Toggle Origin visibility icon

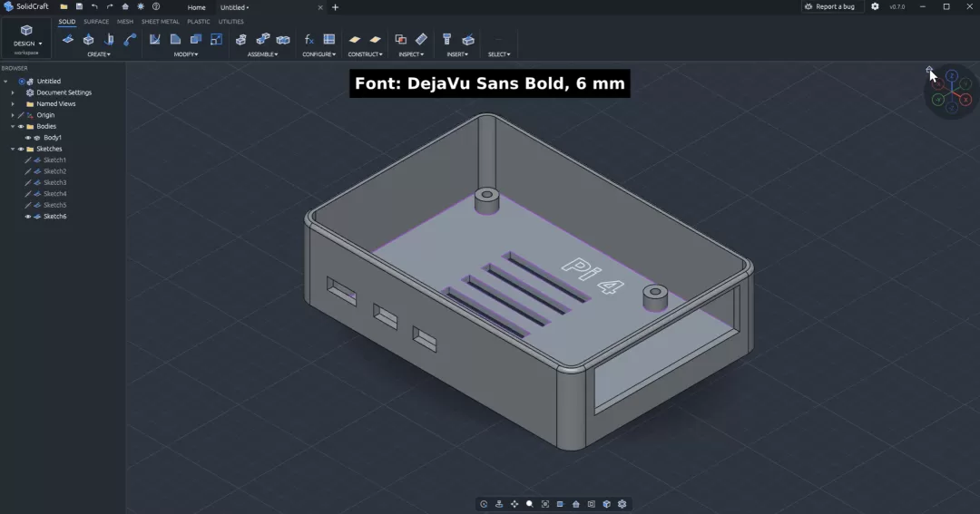(21, 115)
